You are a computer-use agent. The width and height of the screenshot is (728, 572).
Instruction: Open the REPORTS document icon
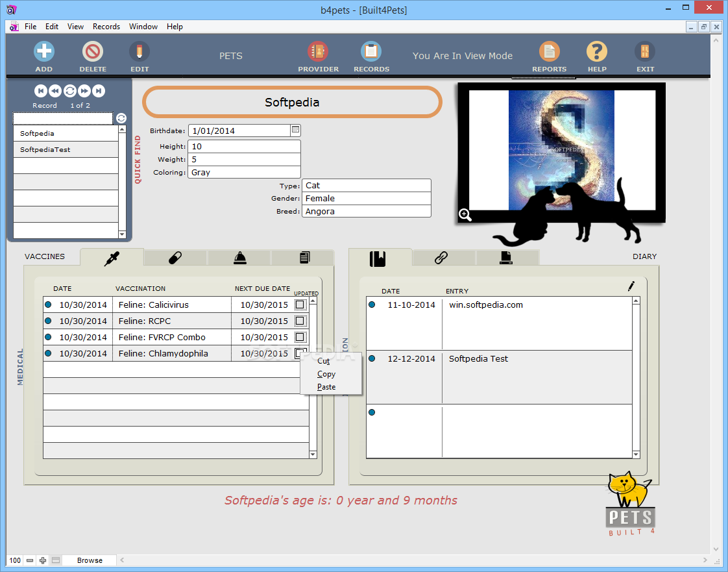click(x=550, y=51)
